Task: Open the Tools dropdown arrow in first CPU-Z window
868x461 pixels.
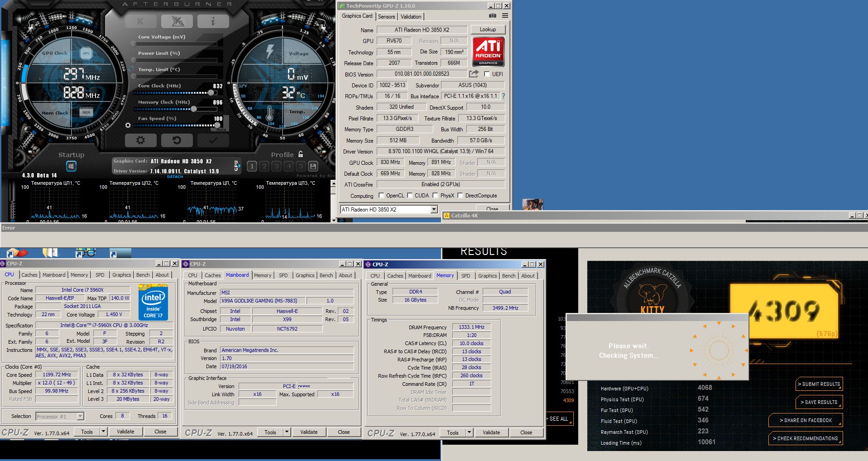Action: [x=103, y=432]
